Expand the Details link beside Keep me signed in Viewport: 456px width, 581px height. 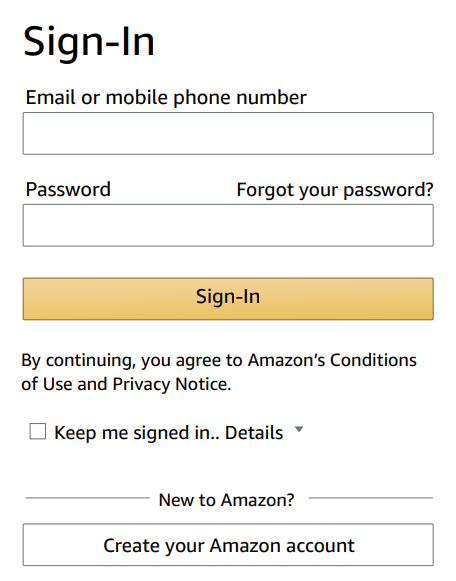pos(254,433)
